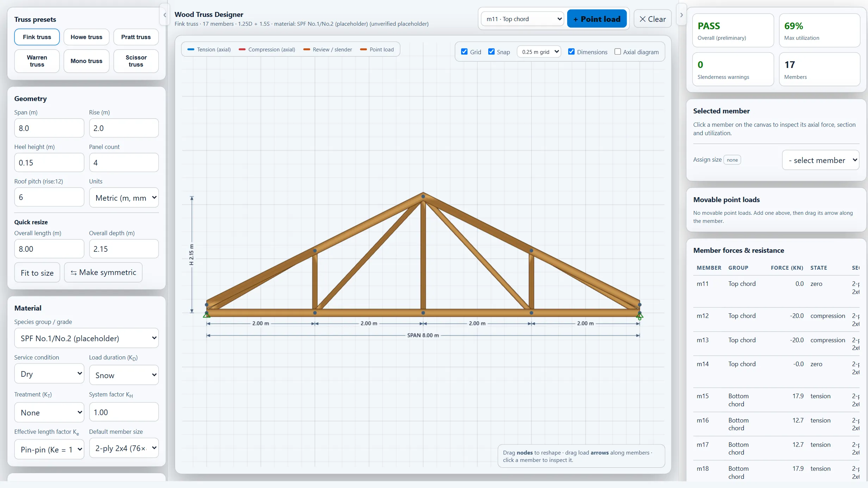868x488 pixels.
Task: Click the Clear button
Action: click(652, 19)
